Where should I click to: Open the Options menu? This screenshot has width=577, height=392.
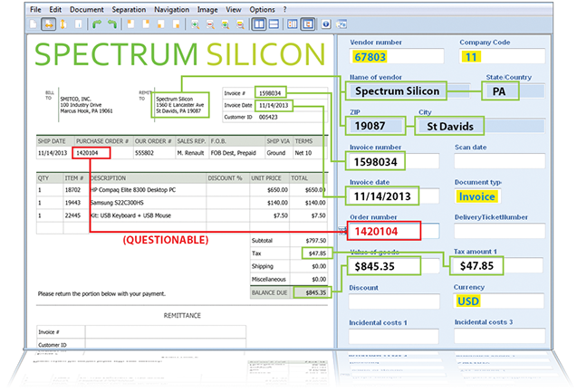(x=262, y=9)
